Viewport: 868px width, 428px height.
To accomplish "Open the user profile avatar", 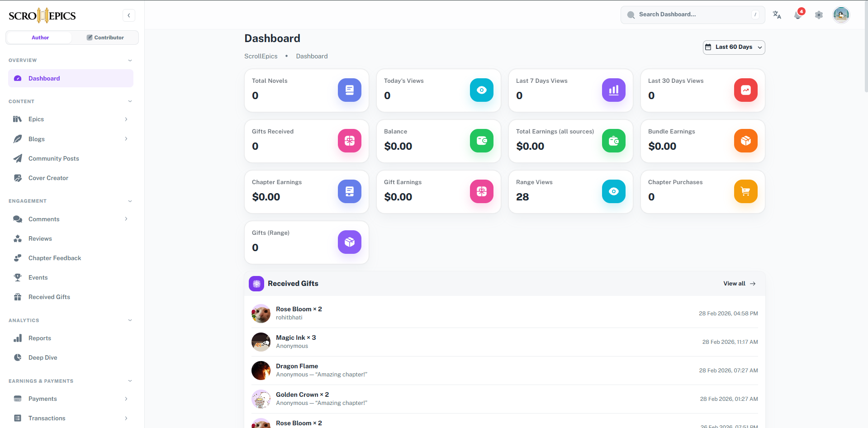I will (x=841, y=15).
